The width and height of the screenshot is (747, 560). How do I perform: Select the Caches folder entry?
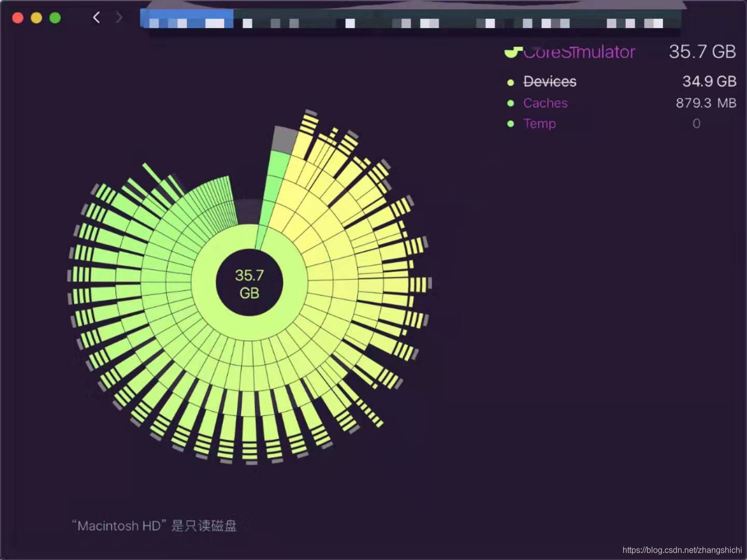545,103
